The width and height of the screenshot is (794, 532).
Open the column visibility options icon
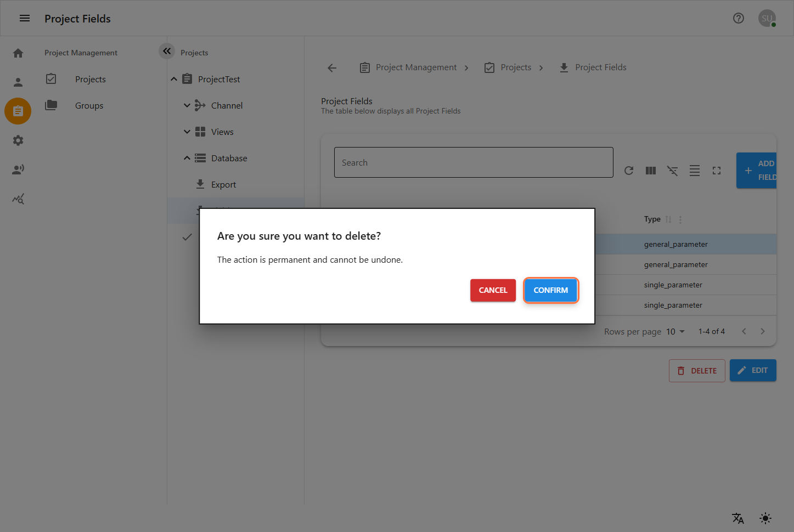click(x=651, y=171)
